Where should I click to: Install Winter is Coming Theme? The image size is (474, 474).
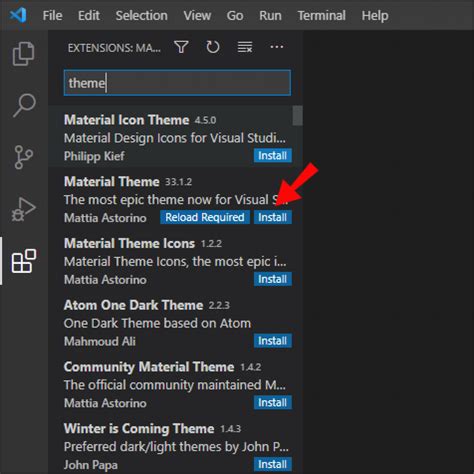[273, 464]
